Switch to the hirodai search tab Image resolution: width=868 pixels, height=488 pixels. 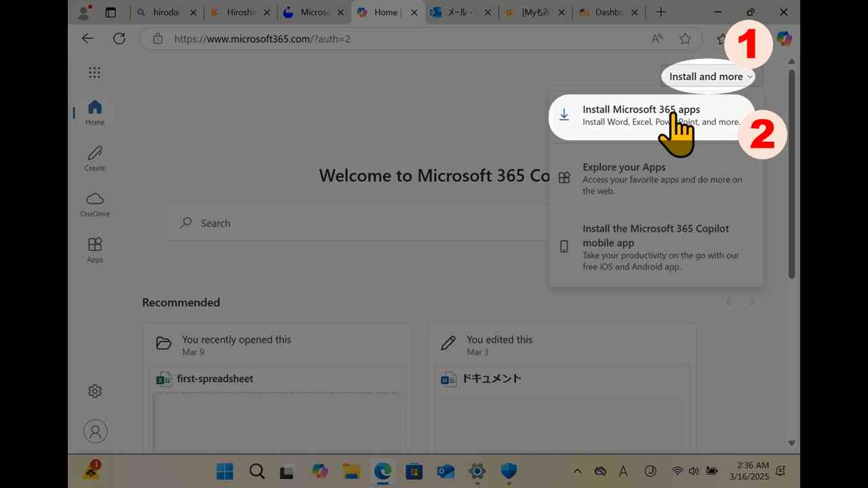[x=167, y=12]
